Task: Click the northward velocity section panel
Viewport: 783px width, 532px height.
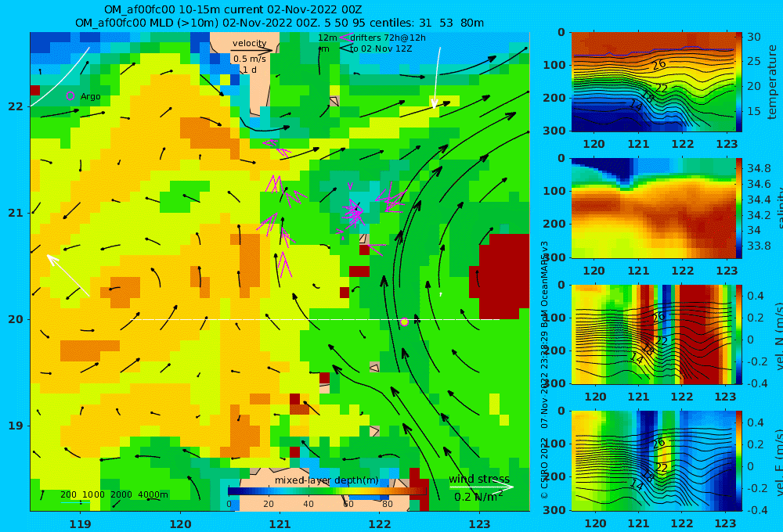Action: [x=653, y=334]
